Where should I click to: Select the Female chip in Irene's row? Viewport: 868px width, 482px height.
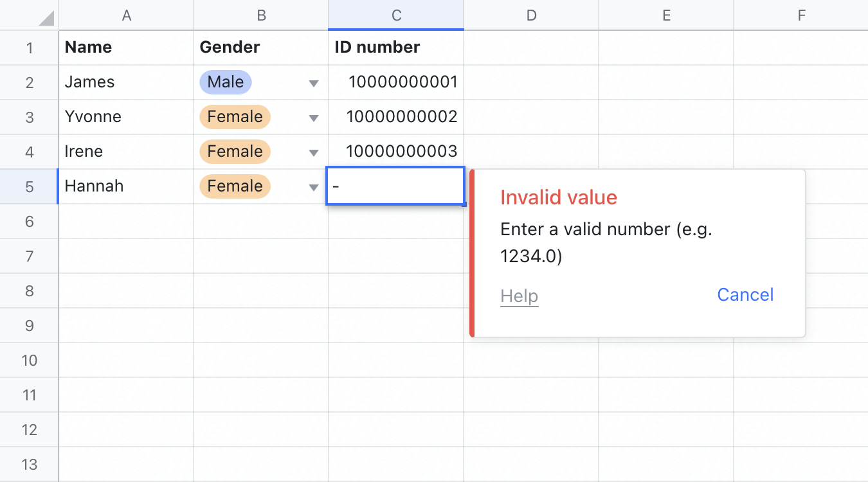(x=234, y=152)
